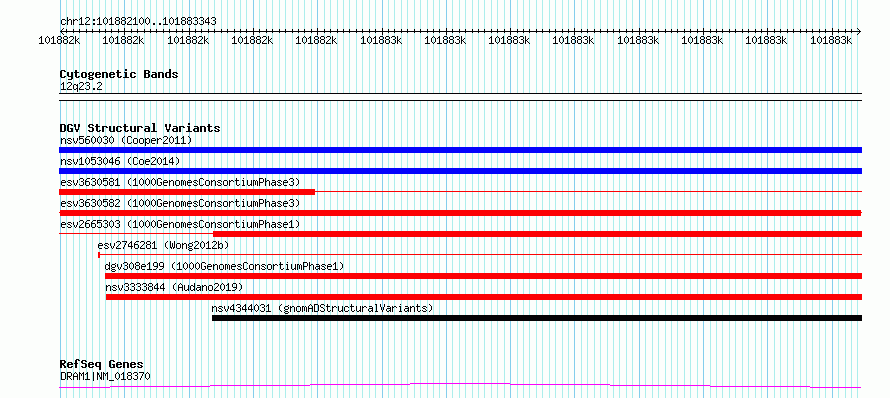Click the thick red esv3630581 bar segment

(187, 192)
